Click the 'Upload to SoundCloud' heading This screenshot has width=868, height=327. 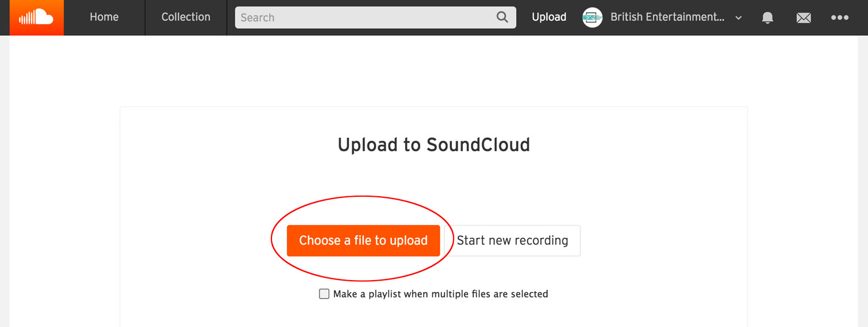[x=433, y=145]
